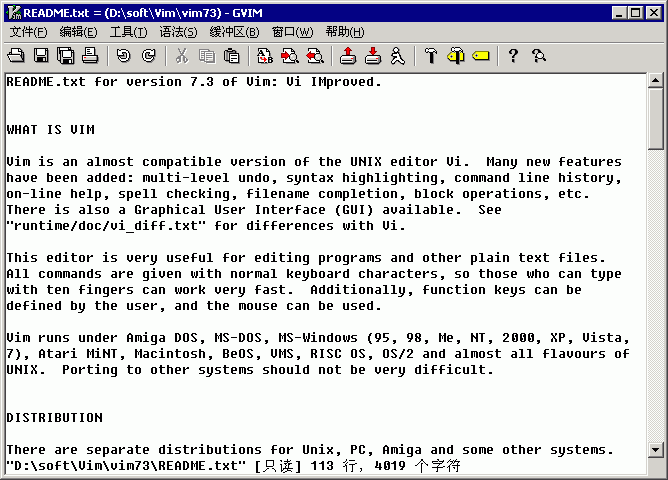The width and height of the screenshot is (668, 480).
Task: Click the Save session icon
Action: pos(373,56)
